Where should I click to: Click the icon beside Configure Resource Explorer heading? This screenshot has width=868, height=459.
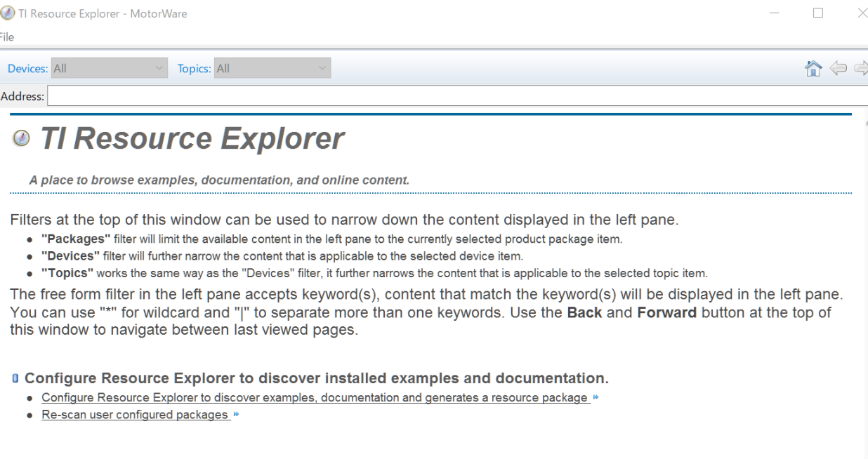point(15,379)
